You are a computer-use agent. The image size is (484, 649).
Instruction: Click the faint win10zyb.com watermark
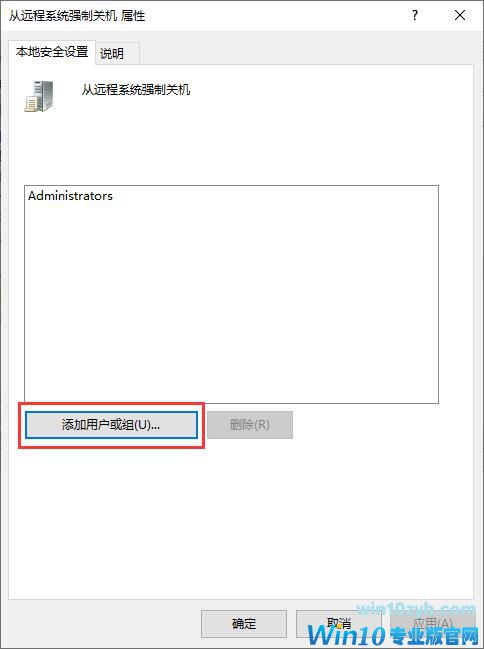point(416,609)
